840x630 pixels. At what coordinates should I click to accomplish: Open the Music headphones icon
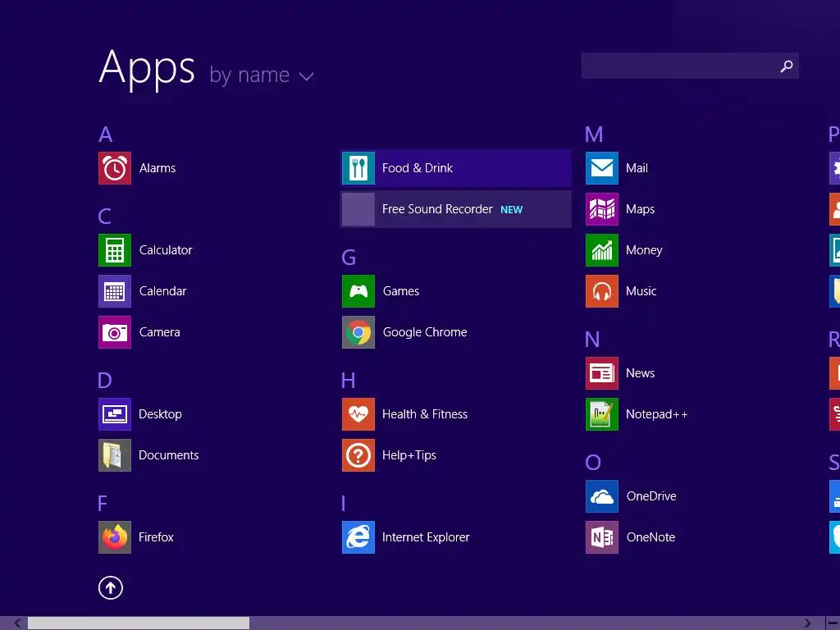602,291
